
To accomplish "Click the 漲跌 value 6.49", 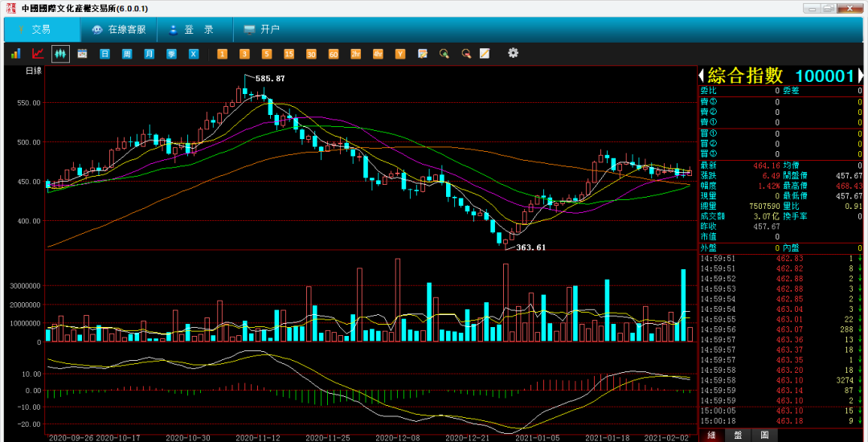I will [771, 175].
